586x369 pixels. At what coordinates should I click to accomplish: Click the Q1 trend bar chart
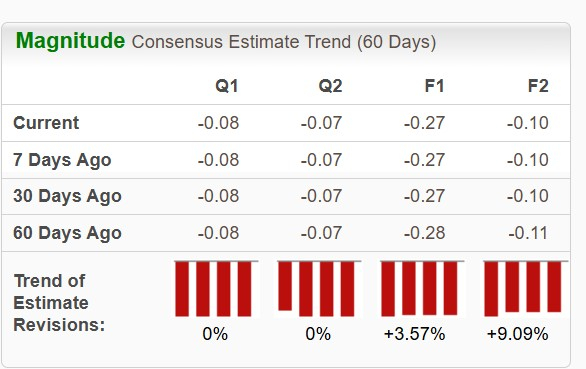pos(216,289)
